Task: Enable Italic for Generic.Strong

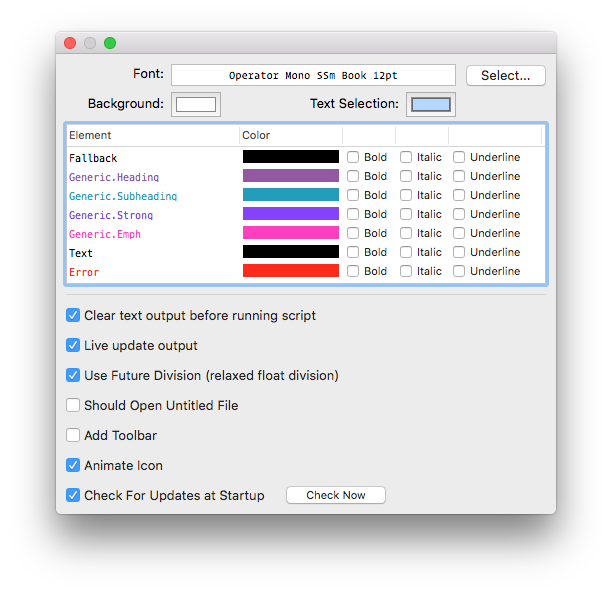Action: click(406, 214)
